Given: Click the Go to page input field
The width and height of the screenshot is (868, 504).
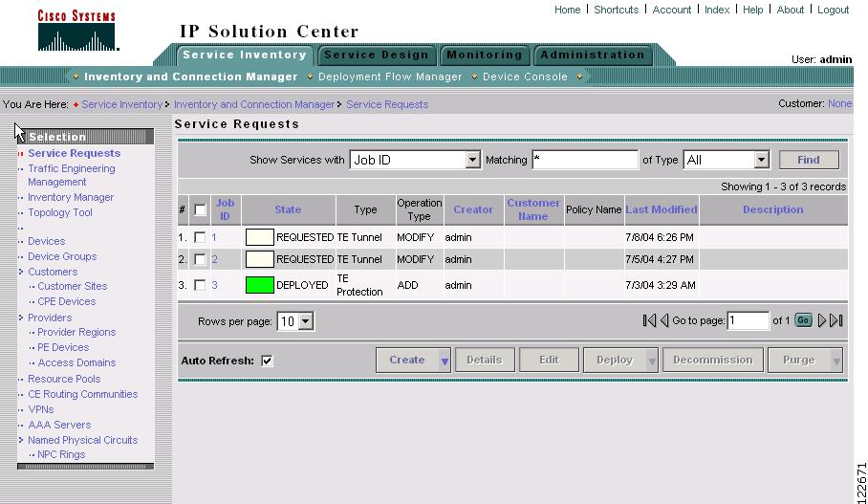Looking at the screenshot, I should (748, 320).
